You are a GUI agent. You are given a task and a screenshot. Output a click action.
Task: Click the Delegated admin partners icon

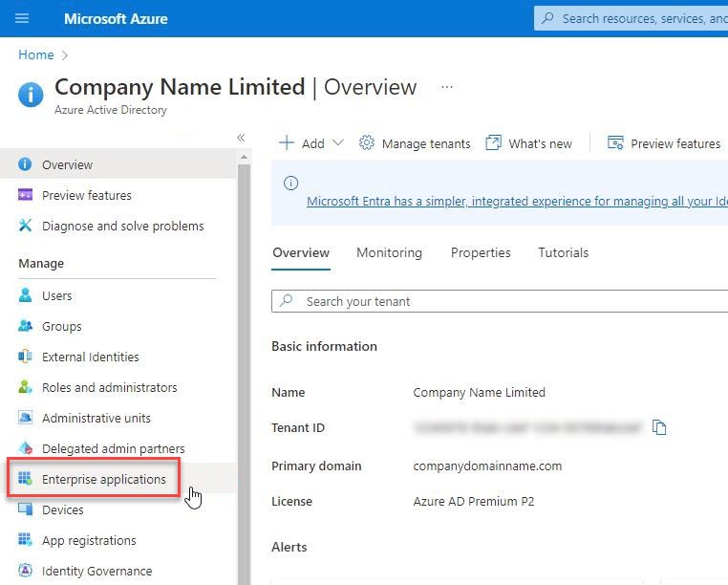click(25, 448)
